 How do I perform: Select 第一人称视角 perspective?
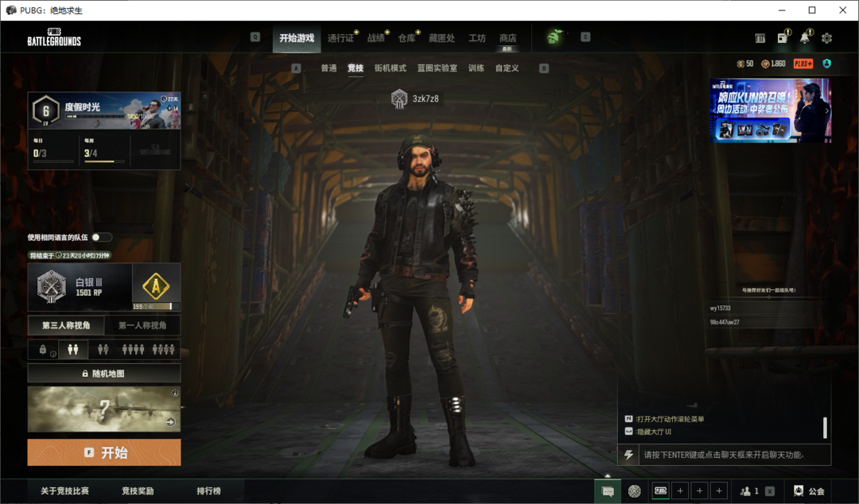(142, 325)
